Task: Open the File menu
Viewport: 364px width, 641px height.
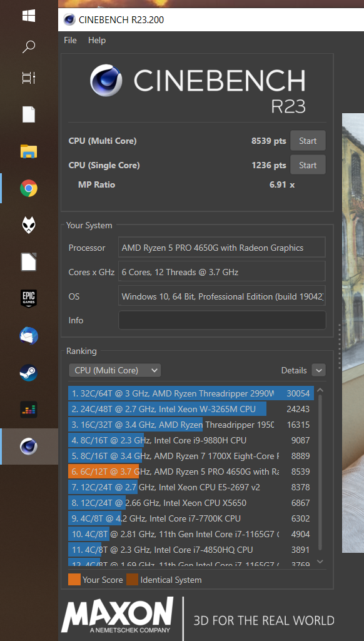Action: [70, 40]
